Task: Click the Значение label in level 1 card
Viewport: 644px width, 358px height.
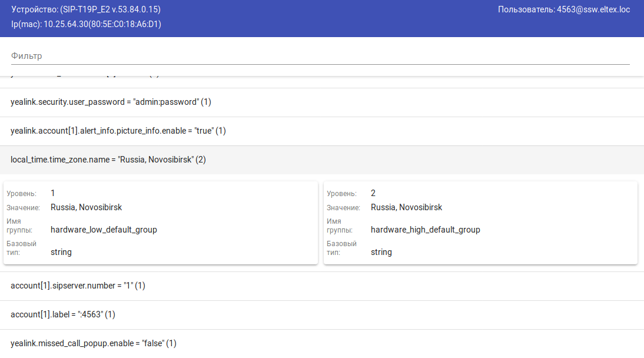Action: click(23, 208)
